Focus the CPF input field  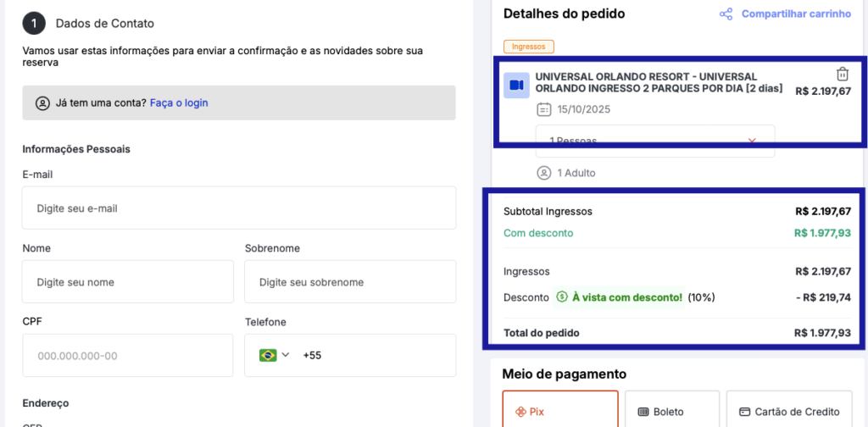128,356
